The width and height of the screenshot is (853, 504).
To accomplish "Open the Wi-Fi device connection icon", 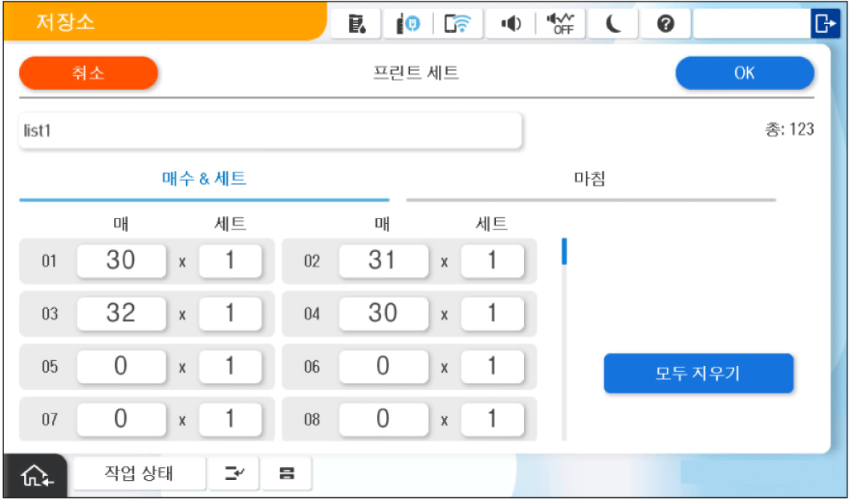I will 458,25.
